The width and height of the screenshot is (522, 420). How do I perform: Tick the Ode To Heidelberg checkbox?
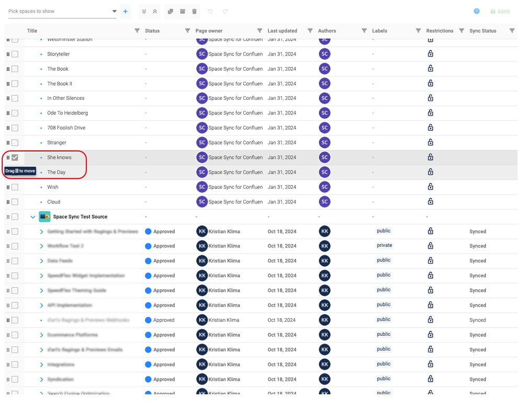click(15, 113)
